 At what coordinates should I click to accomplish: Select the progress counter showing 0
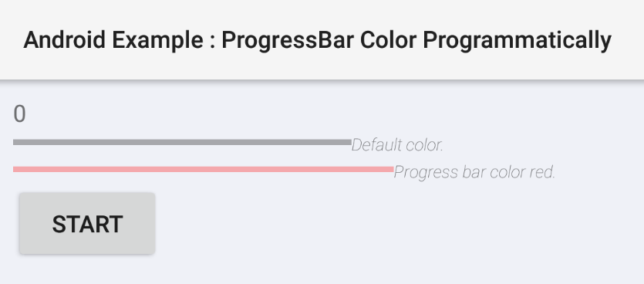pyautogui.click(x=20, y=114)
